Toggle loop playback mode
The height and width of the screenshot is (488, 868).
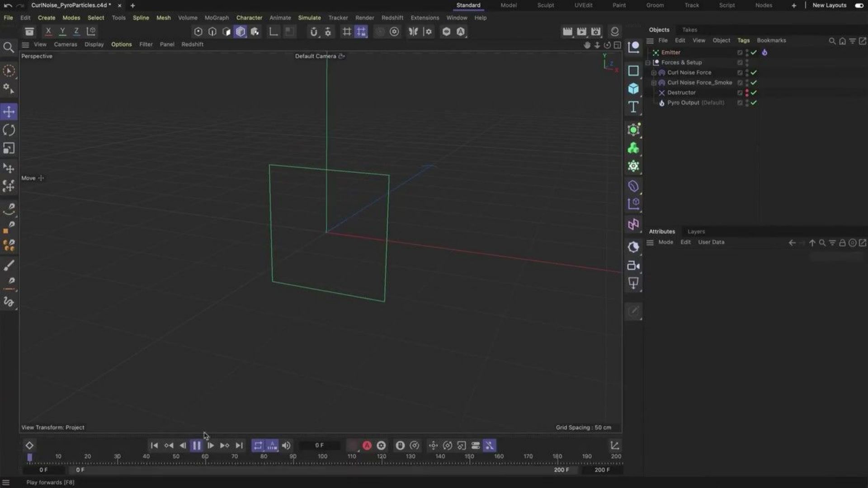258,446
